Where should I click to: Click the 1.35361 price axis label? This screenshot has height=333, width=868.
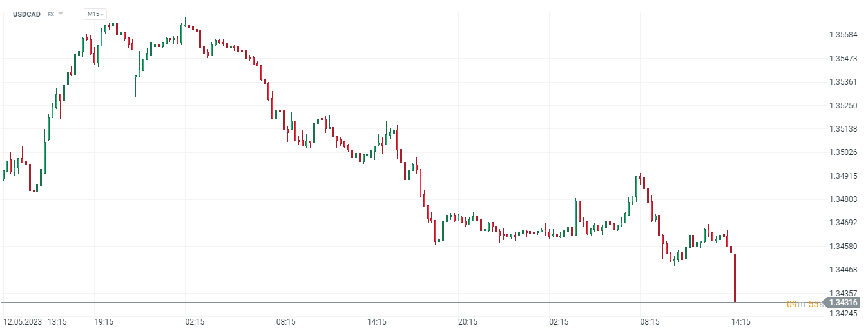pos(843,82)
